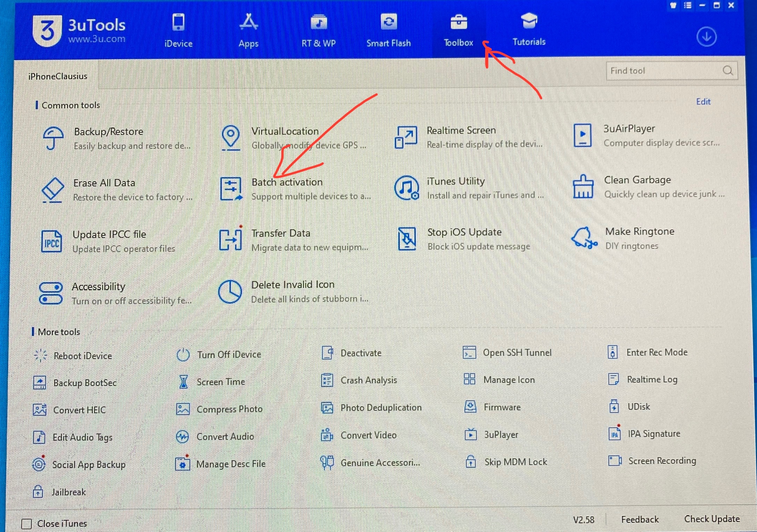Click the Check Update button
This screenshot has width=757, height=532.
pos(712,519)
